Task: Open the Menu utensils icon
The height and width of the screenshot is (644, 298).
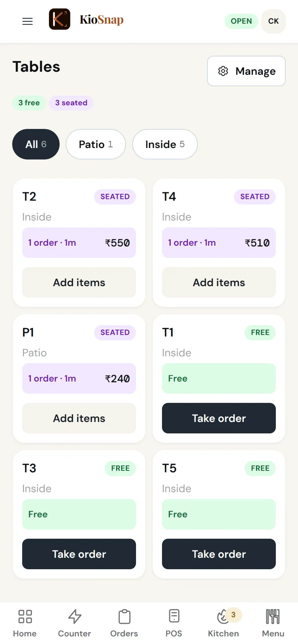Action: [273, 616]
